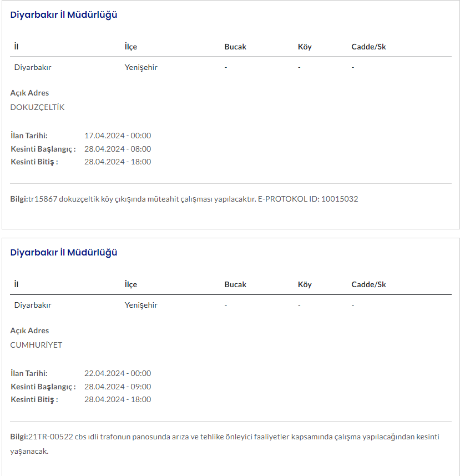
Task: Select the Yenişehir cell in the first table
Action: [x=141, y=67]
